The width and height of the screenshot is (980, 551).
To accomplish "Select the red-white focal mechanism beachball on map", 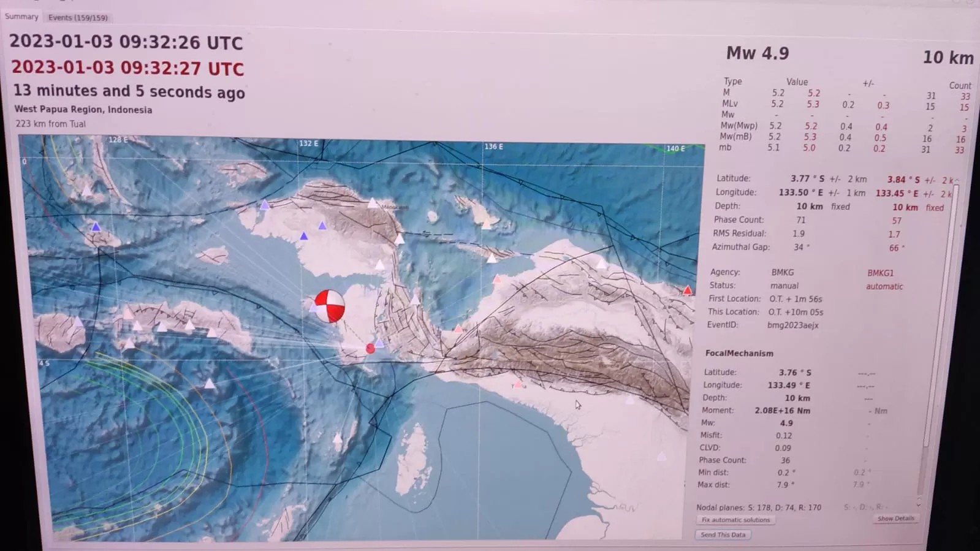I will point(330,306).
